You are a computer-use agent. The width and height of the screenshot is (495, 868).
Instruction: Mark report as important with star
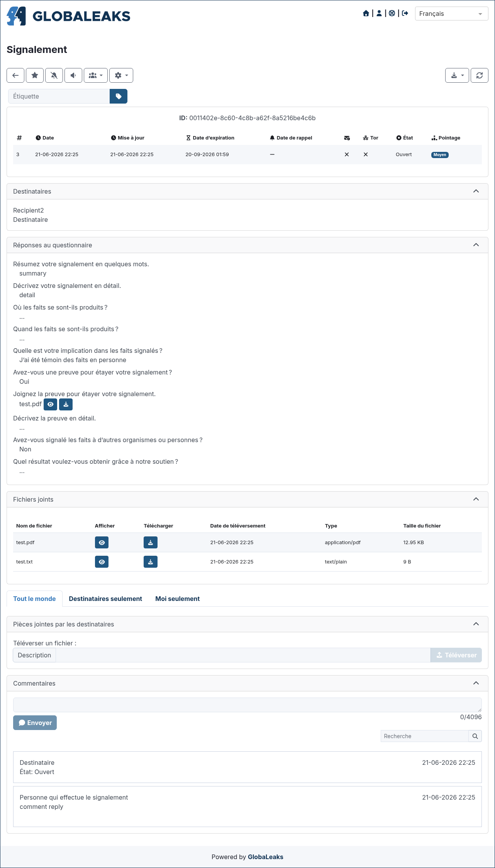click(35, 75)
